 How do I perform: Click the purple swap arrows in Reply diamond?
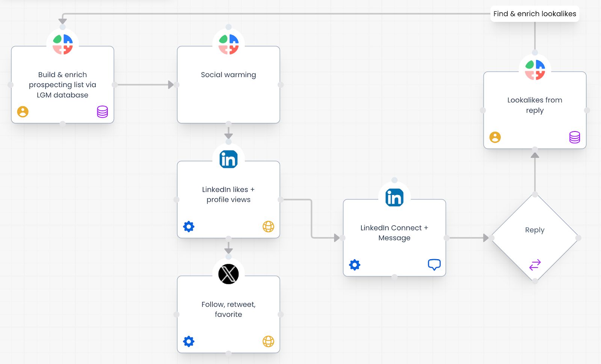pos(535,265)
